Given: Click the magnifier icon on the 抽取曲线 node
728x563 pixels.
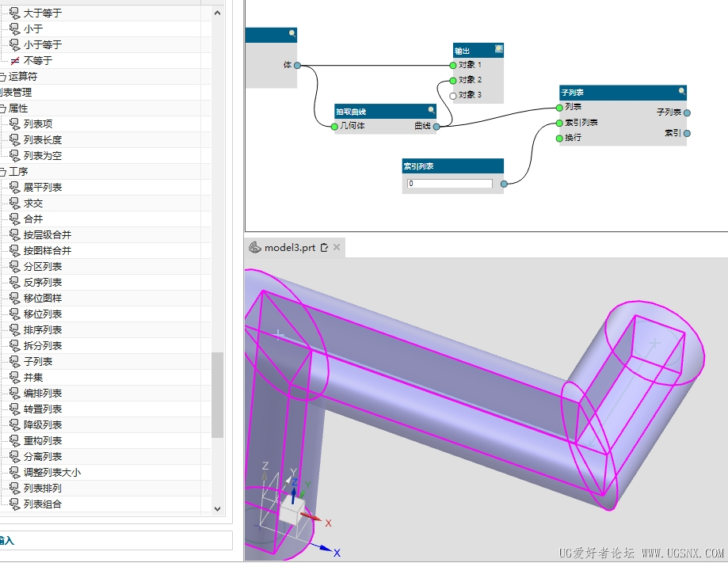Looking at the screenshot, I should coord(431,110).
